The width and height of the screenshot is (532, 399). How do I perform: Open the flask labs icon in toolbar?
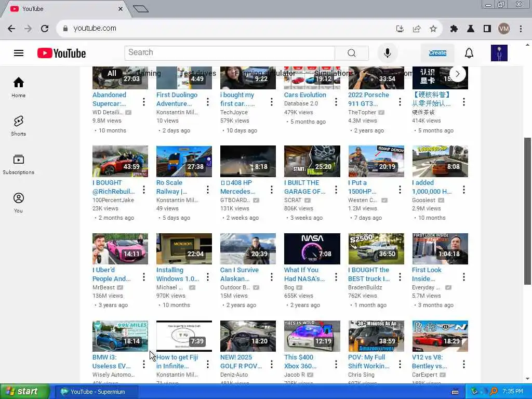pyautogui.click(x=471, y=29)
